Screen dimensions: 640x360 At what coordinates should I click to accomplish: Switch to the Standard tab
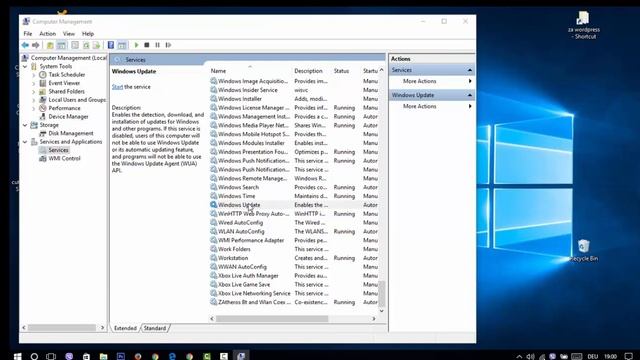(155, 328)
